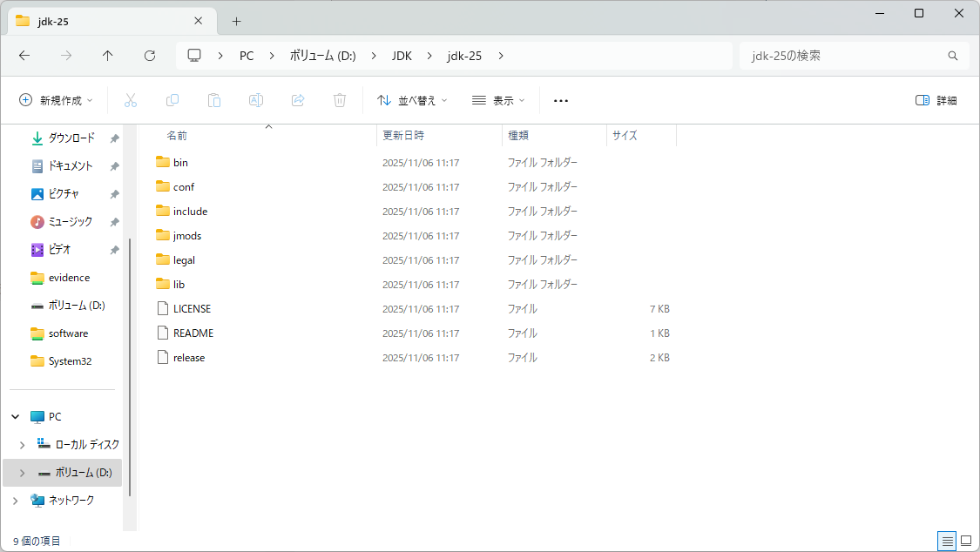The image size is (980, 552).
Task: Go up one folder level
Action: point(107,56)
